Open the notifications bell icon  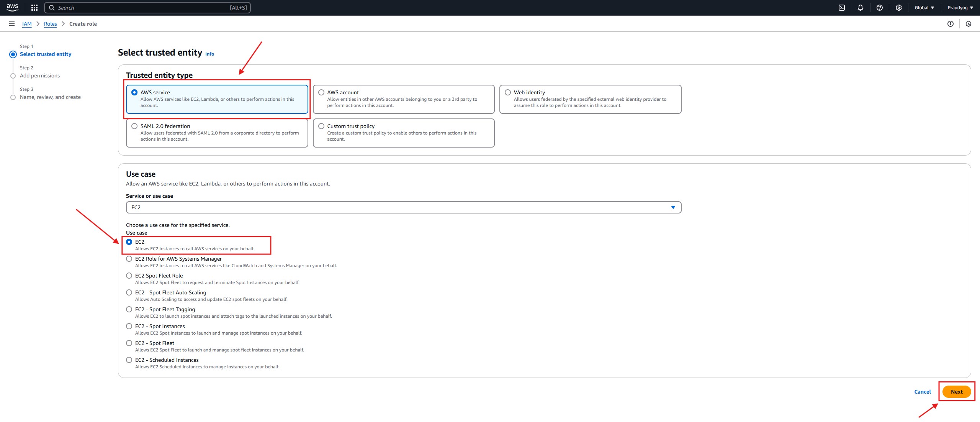(860, 8)
